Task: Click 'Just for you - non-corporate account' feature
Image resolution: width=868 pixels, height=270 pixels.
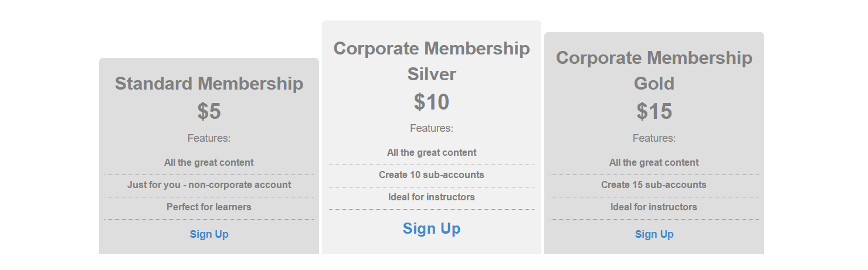Action: [x=209, y=185]
